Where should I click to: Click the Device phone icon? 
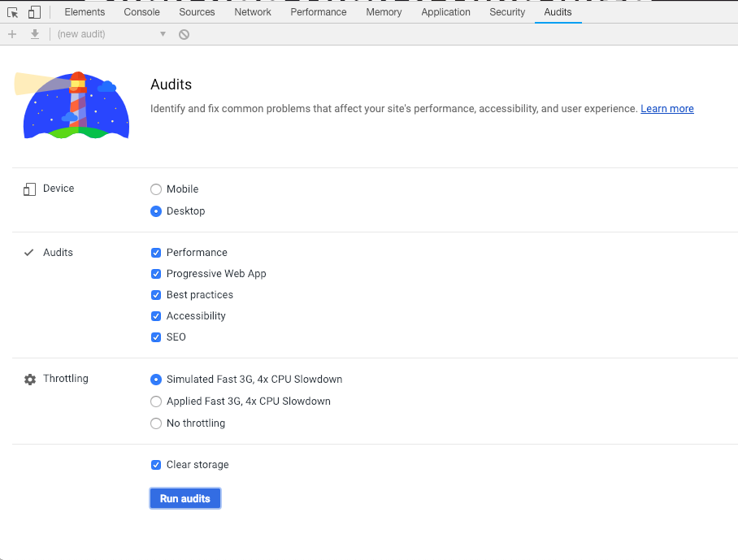point(30,189)
